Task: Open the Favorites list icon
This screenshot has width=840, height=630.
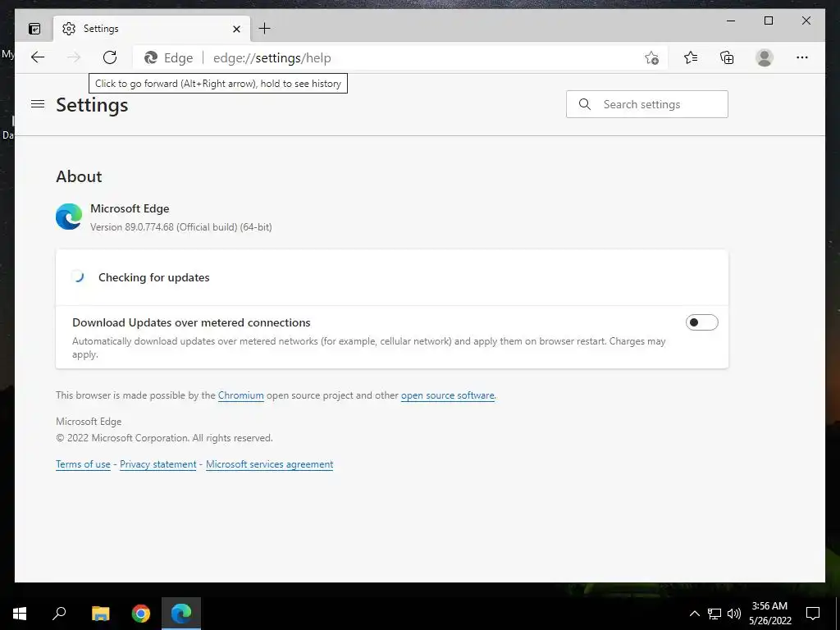Action: (691, 57)
